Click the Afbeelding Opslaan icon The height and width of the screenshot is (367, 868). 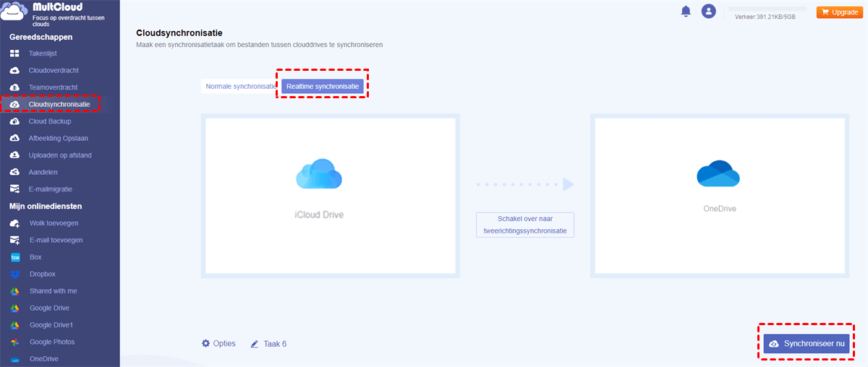pos(14,138)
